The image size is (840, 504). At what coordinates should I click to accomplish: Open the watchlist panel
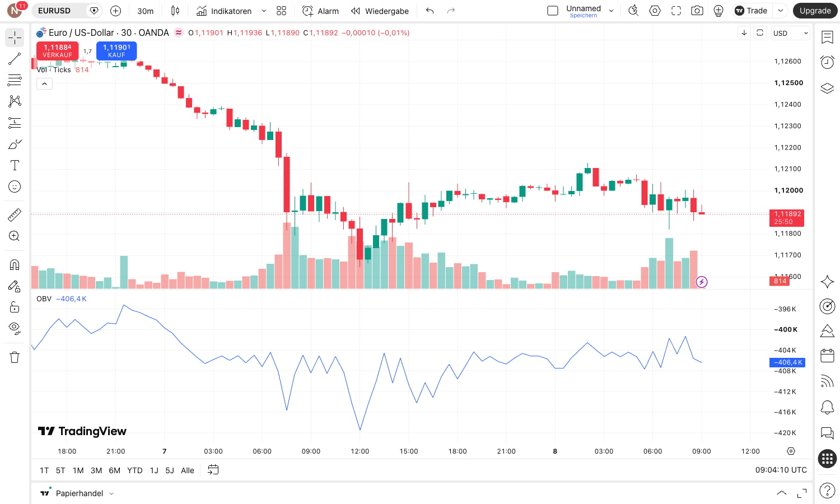[x=827, y=38]
